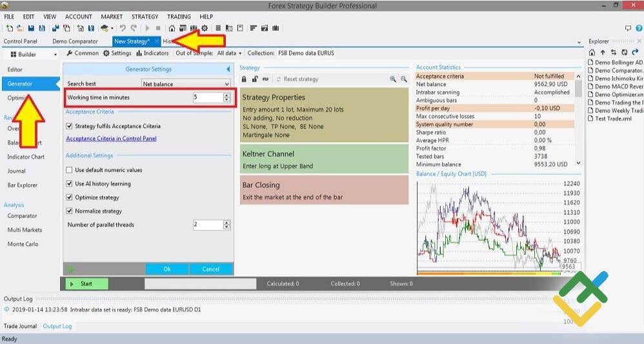This screenshot has width=644, height=344.
Task: Open Acceptance Criteria in Control Panel link
Action: click(x=111, y=139)
